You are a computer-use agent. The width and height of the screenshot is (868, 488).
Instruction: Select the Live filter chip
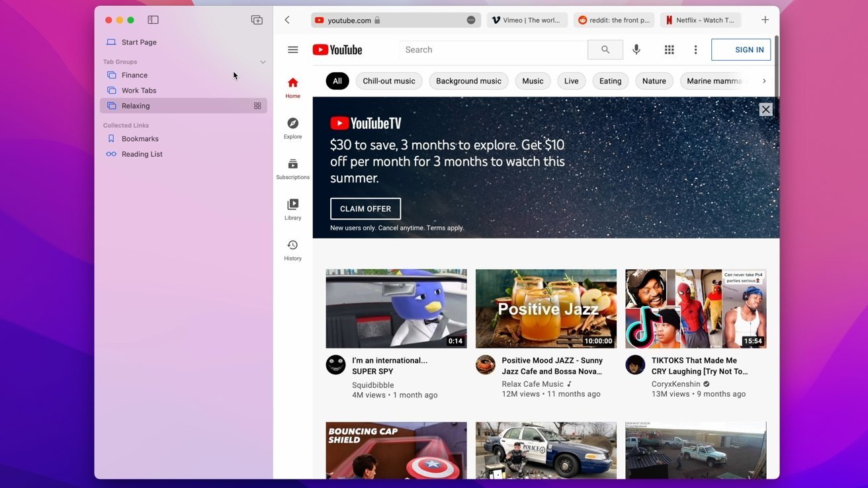click(572, 81)
